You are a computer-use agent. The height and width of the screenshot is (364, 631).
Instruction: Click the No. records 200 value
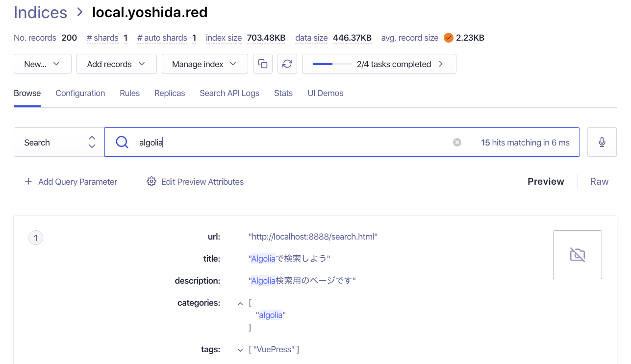(69, 38)
